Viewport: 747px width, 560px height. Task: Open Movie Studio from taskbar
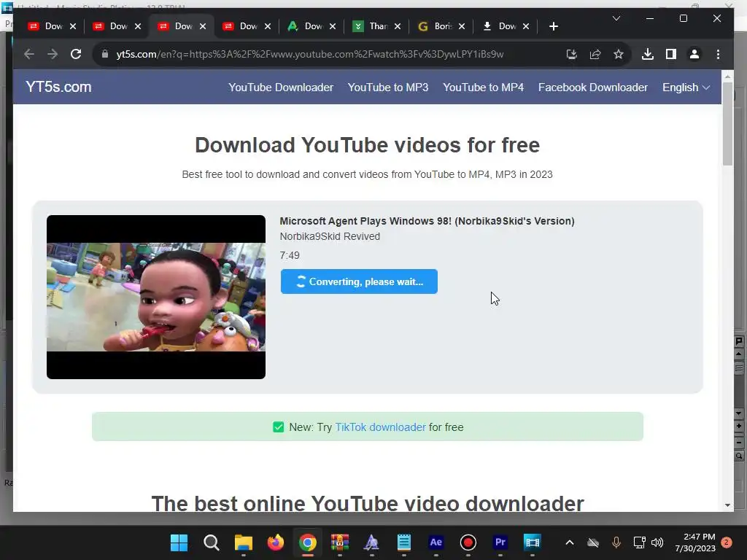(532, 542)
